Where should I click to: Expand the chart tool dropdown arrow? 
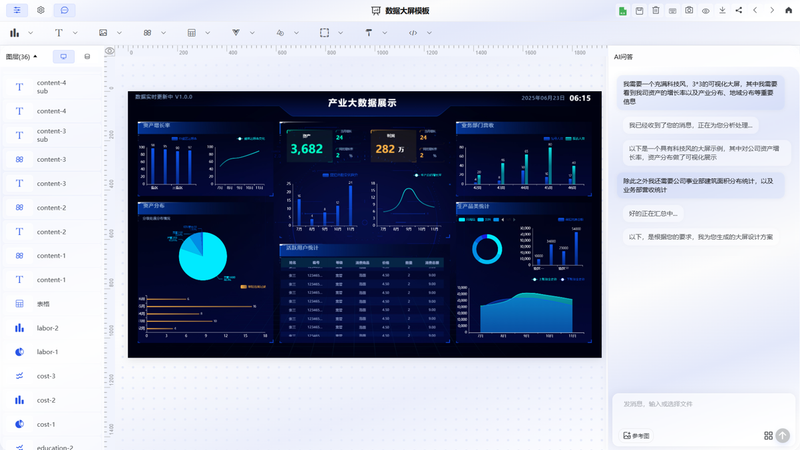(x=31, y=33)
